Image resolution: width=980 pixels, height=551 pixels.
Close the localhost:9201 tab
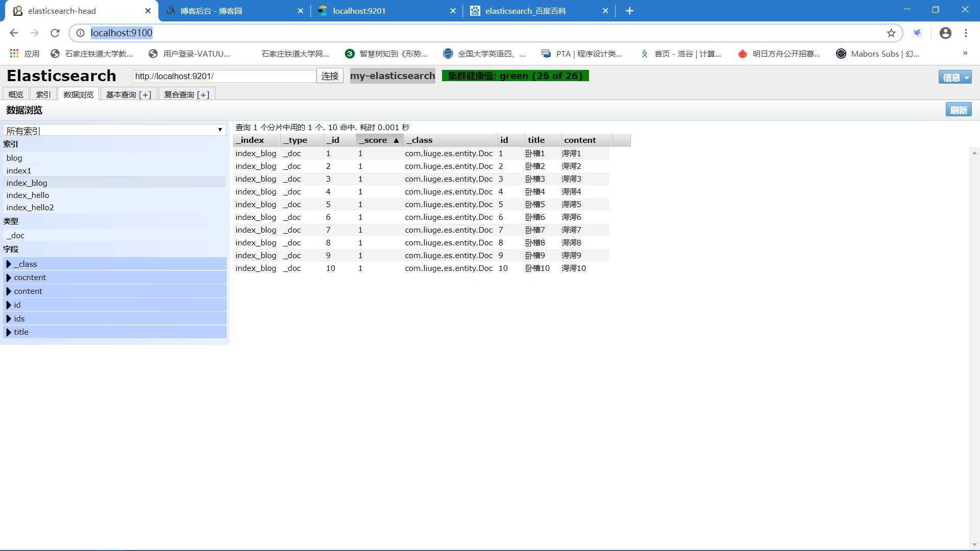click(453, 11)
